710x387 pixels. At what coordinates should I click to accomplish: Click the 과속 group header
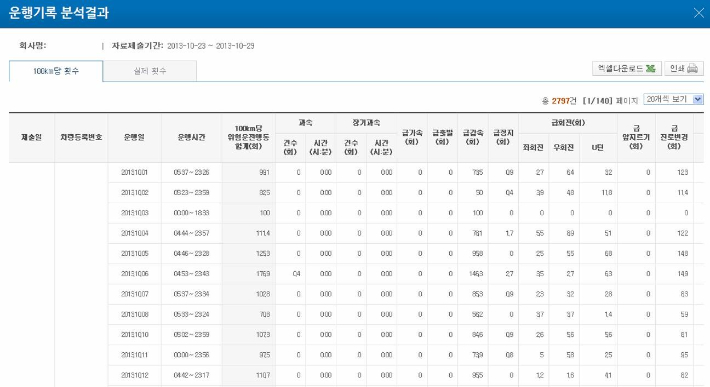point(306,123)
